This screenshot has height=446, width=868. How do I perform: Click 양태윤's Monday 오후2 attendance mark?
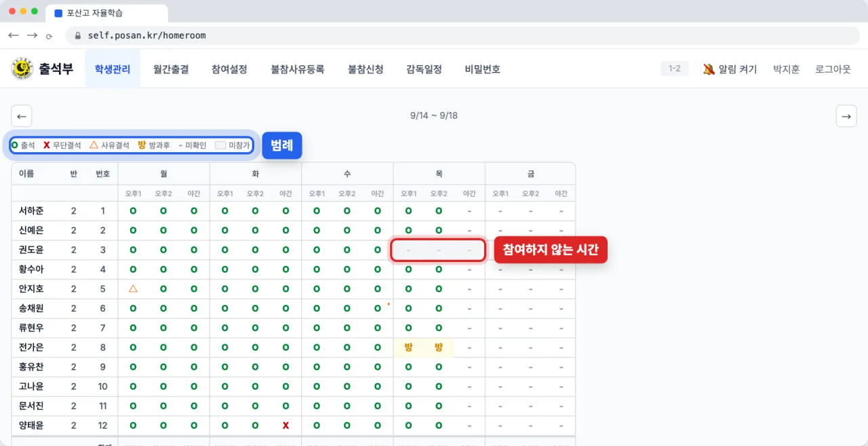click(x=163, y=425)
